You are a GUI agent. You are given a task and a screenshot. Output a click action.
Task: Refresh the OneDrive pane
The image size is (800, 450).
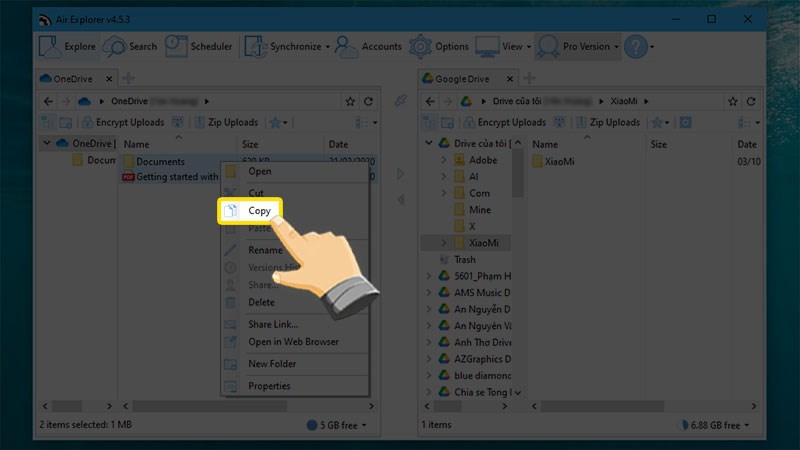tap(368, 102)
